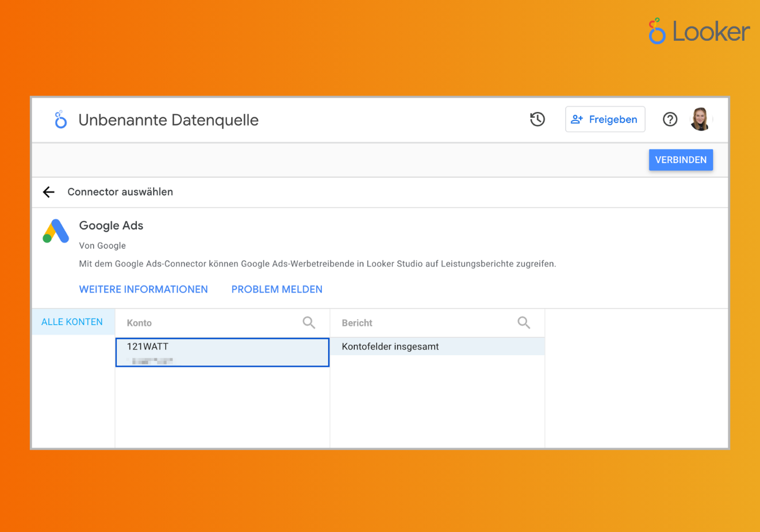Go back using the left arrow
The height and width of the screenshot is (532, 760).
click(49, 192)
